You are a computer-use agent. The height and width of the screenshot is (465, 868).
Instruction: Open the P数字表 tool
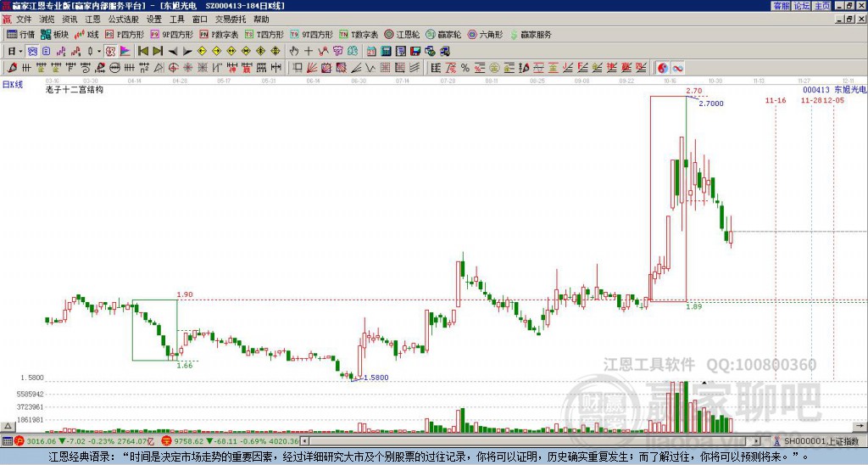click(219, 34)
